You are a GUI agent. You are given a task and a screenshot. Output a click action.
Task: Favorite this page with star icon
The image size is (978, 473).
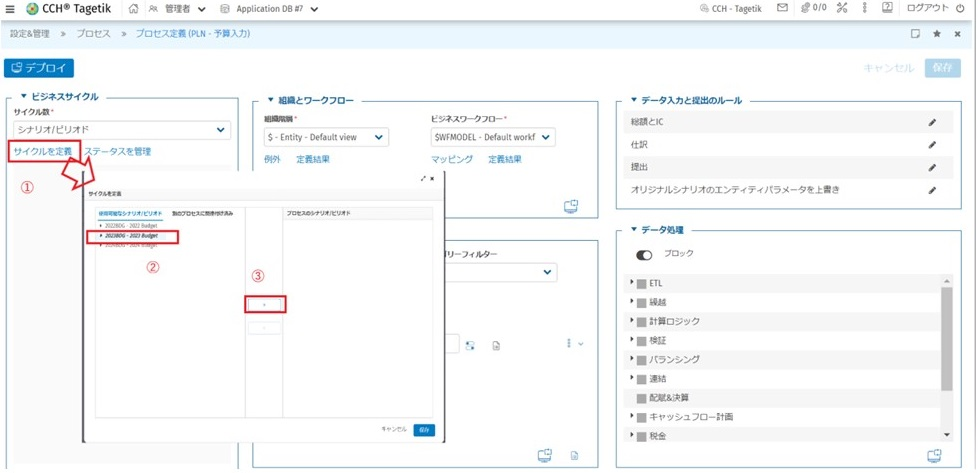click(x=937, y=34)
